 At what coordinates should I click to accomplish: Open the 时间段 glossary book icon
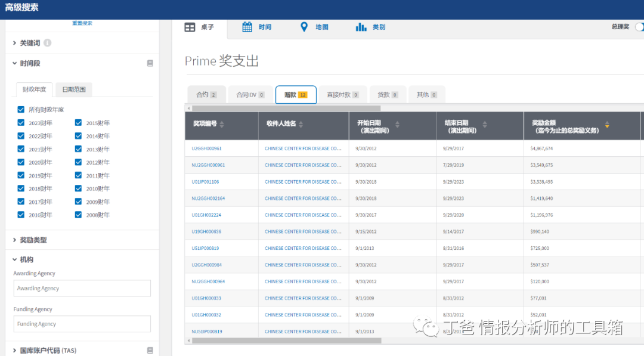[x=150, y=63]
